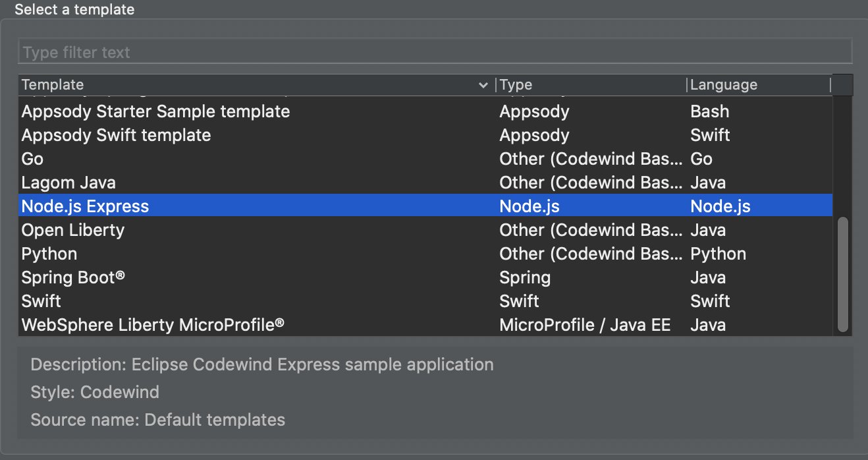This screenshot has width=868, height=460.
Task: Click Description text of Codewind Express sample
Action: [262, 364]
